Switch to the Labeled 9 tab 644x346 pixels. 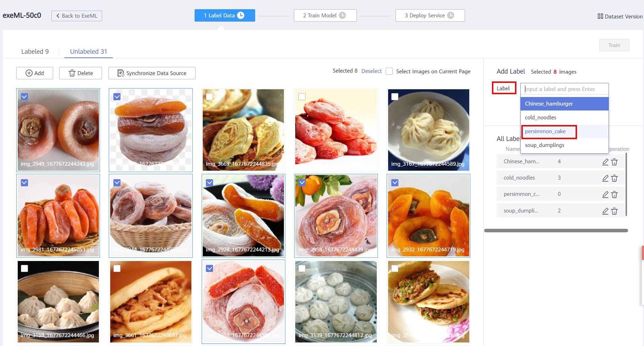[x=35, y=52]
